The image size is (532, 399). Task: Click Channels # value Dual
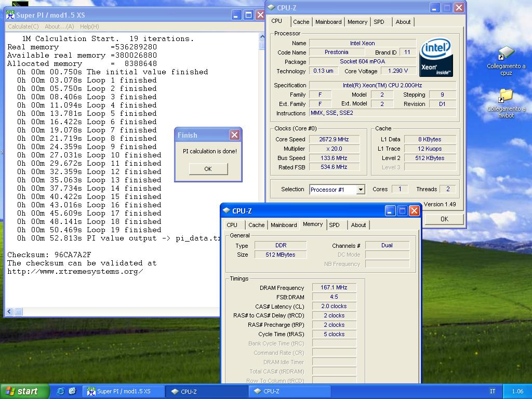point(387,245)
